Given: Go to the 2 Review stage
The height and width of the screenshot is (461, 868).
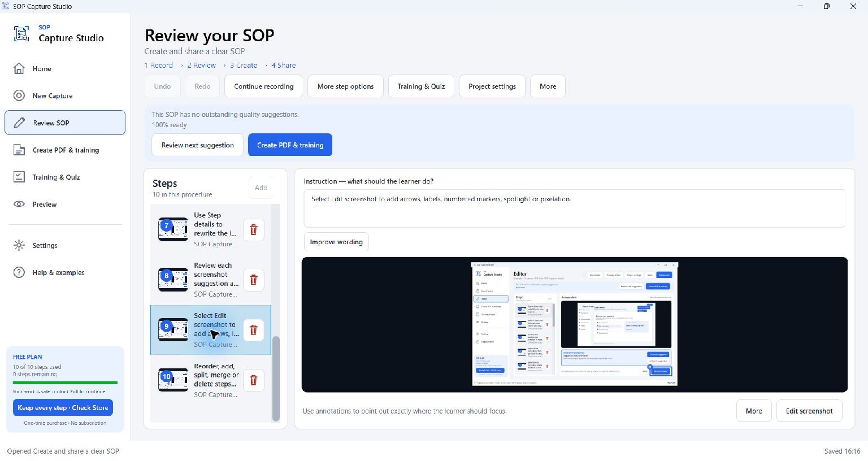Looking at the screenshot, I should (201, 66).
